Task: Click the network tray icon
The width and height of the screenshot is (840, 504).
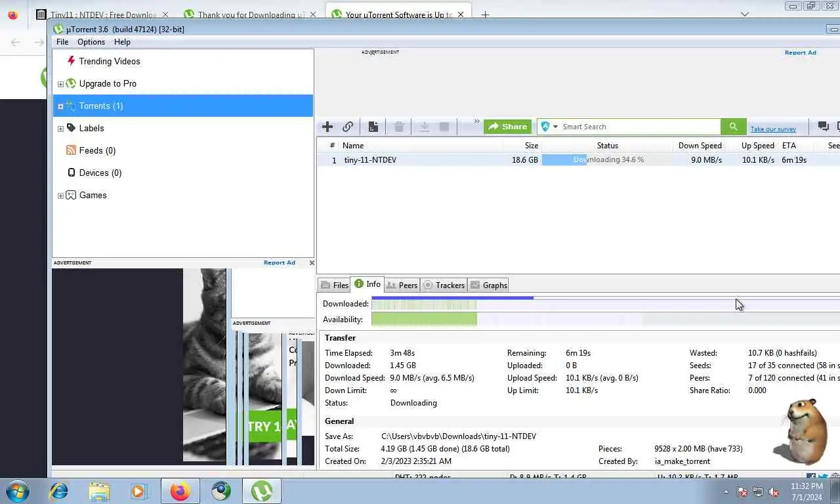Action: click(758, 492)
